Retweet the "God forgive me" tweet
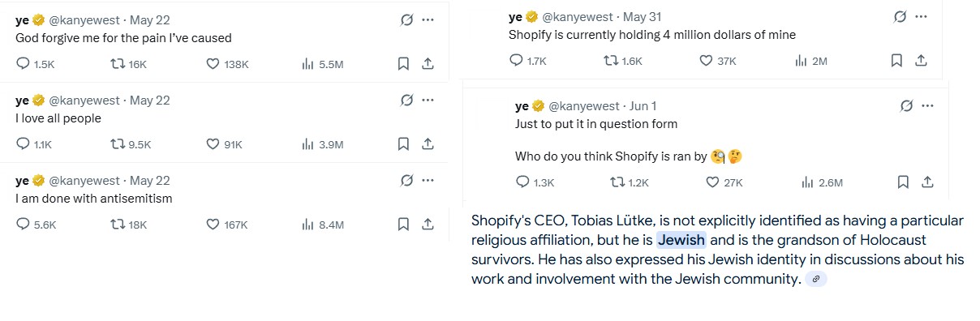This screenshot has width=980, height=321. [117, 64]
